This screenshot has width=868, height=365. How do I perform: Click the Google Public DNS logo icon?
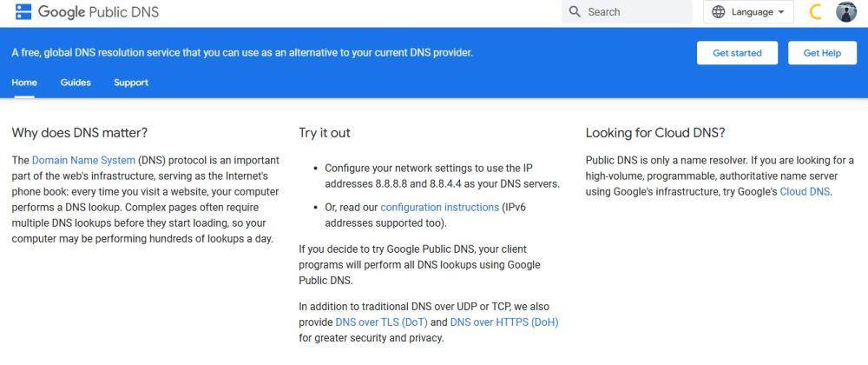[x=23, y=11]
